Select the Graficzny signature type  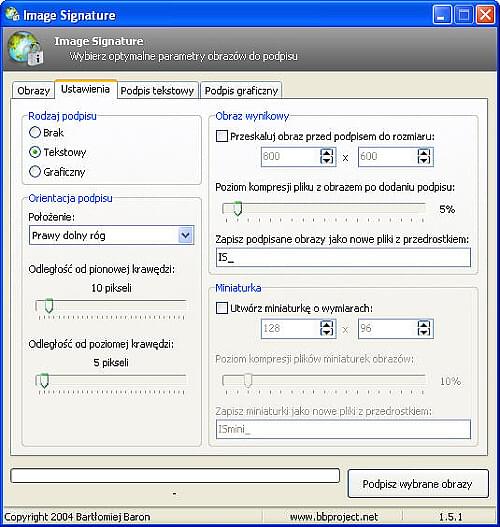pyautogui.click(x=35, y=172)
